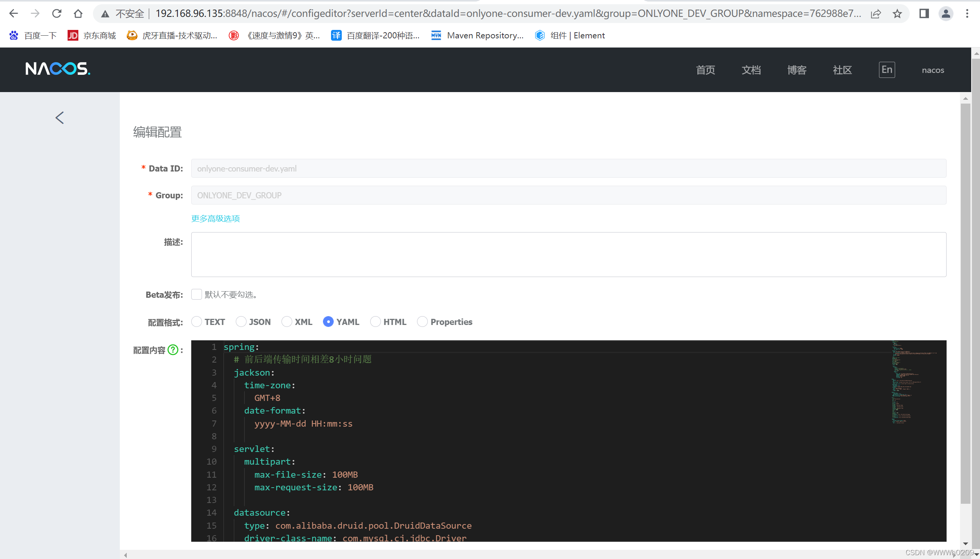Image resolution: width=980 pixels, height=559 pixels.
Task: Go to 社区 in the navigation bar
Action: click(x=842, y=70)
